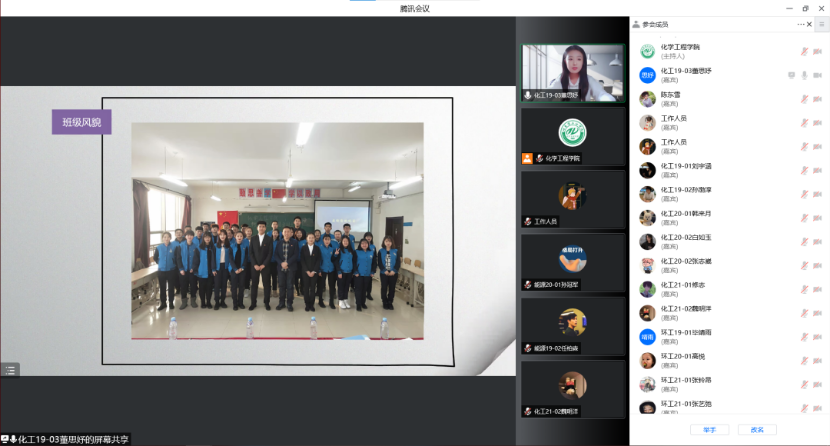Click 陈东雪's avatar in the member list
This screenshot has width=830, height=446.
pos(647,99)
